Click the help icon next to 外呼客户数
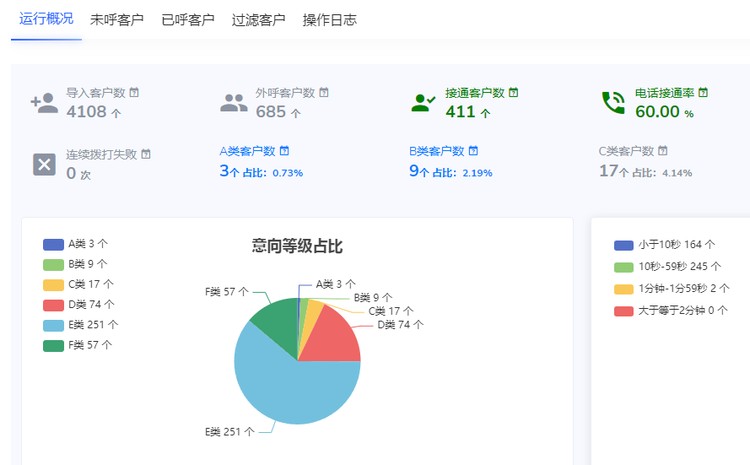This screenshot has width=750, height=465. 324,92
